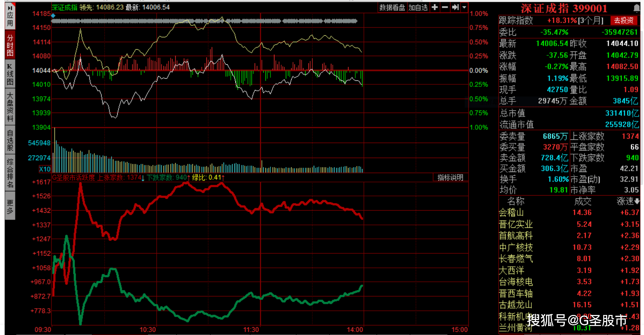
Task: Select stock row 首航高科
Action: 569,236
